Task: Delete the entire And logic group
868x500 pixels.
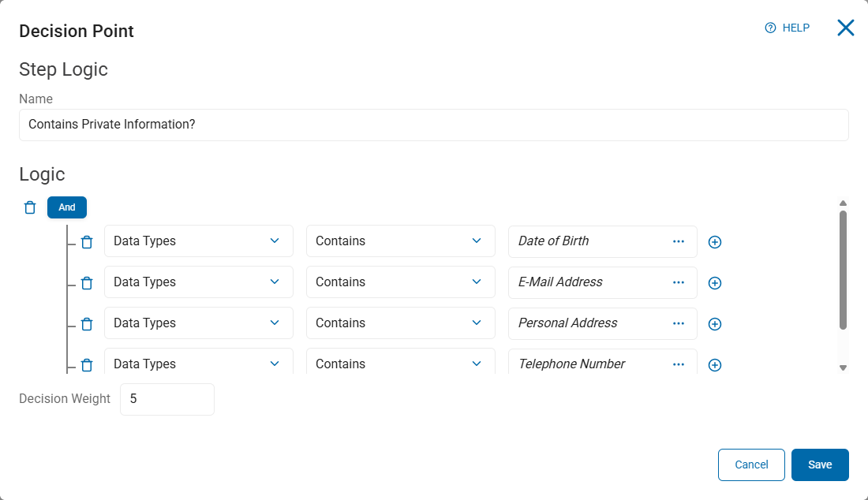Action: pos(30,207)
